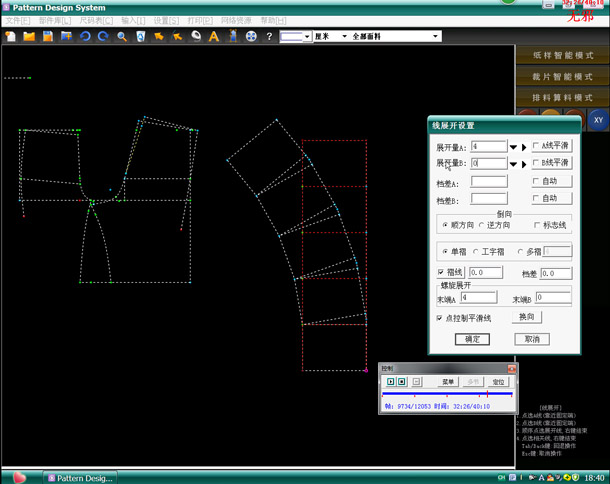This screenshot has height=484, width=610.
Task: Open help with the question mark icon
Action: point(269,37)
